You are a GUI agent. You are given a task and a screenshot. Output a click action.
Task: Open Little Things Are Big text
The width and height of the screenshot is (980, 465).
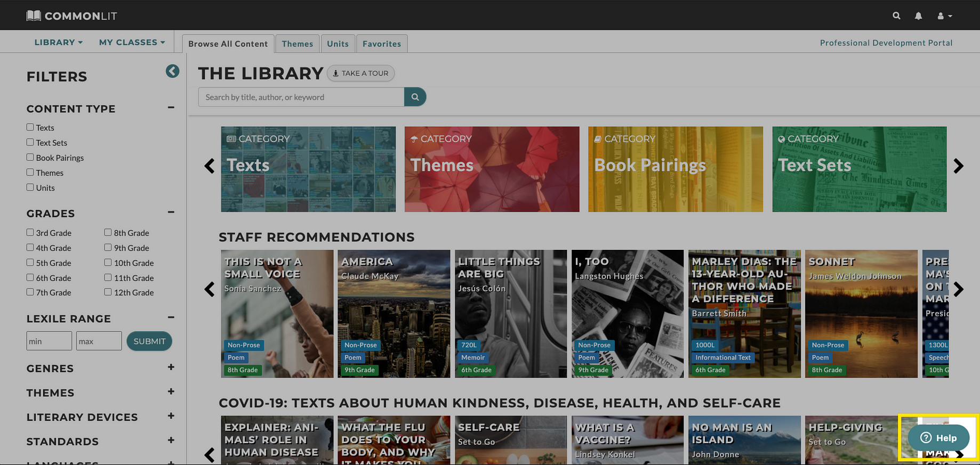[511, 314]
